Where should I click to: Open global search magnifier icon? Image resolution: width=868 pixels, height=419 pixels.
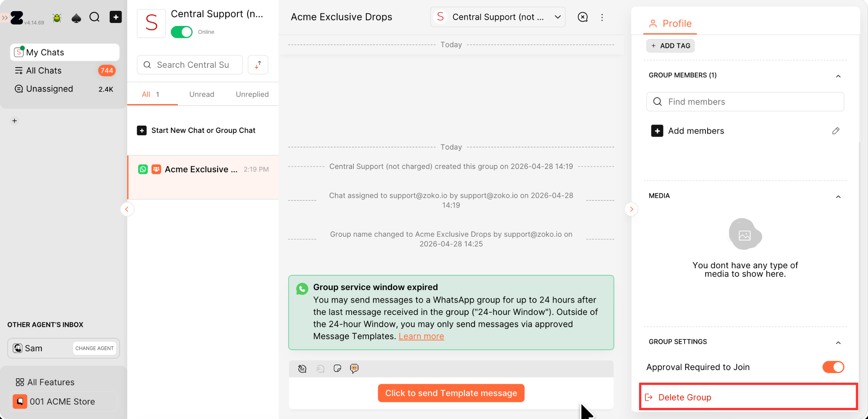pos(94,17)
